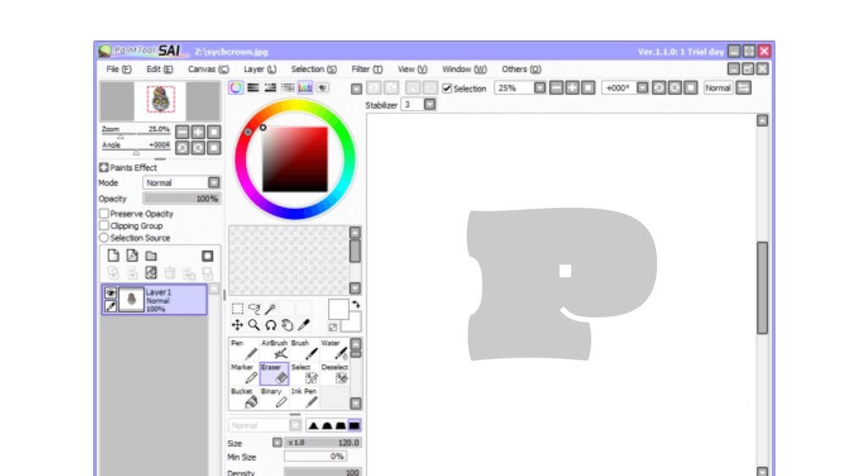Pick the Zoom magnifier tool
This screenshot has width=868, height=476.
pos(253,325)
